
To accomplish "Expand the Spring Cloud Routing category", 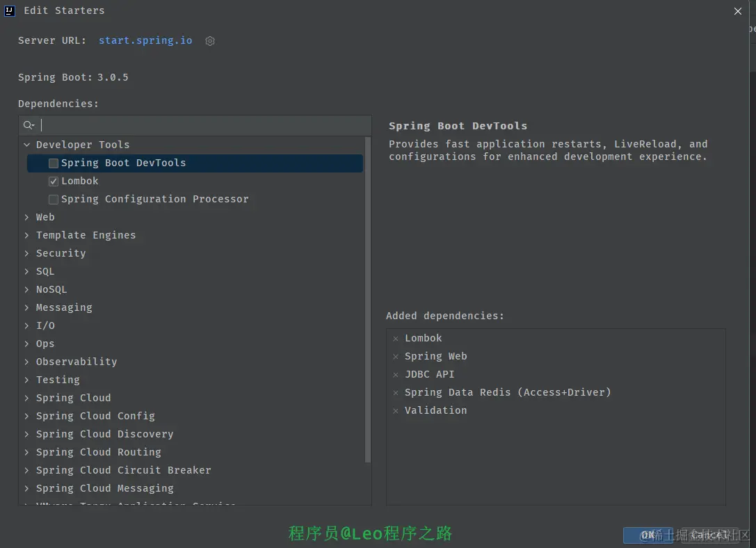I will coord(27,452).
